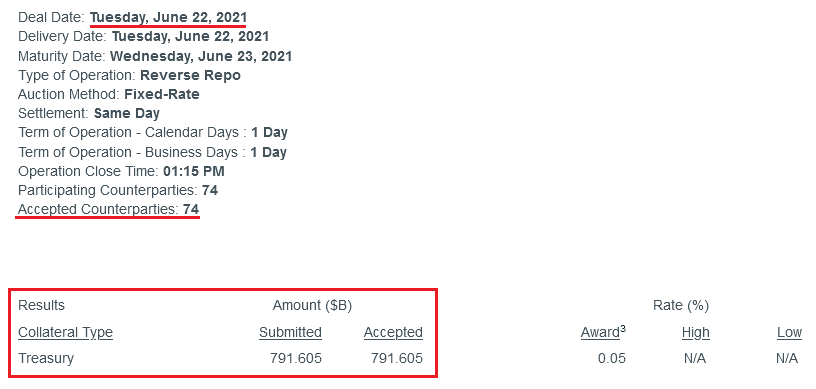The height and width of the screenshot is (389, 816).
Task: Click the Reverse Repo operation type
Action: (190, 75)
